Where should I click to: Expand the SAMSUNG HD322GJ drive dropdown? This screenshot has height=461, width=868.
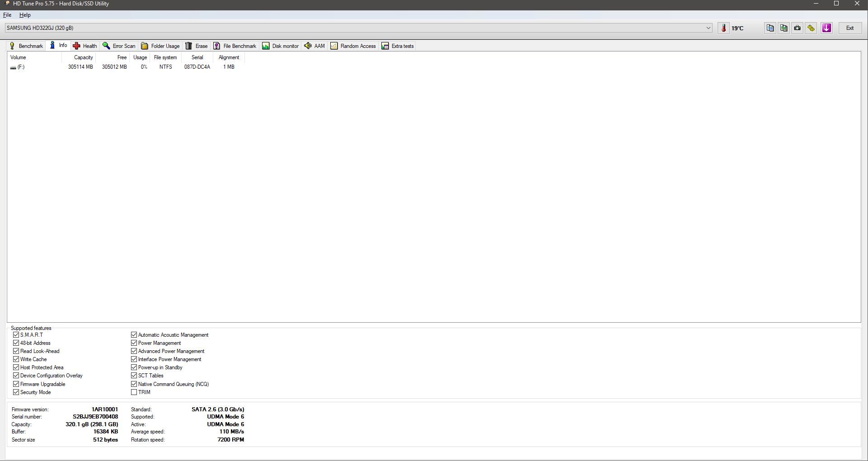click(708, 28)
